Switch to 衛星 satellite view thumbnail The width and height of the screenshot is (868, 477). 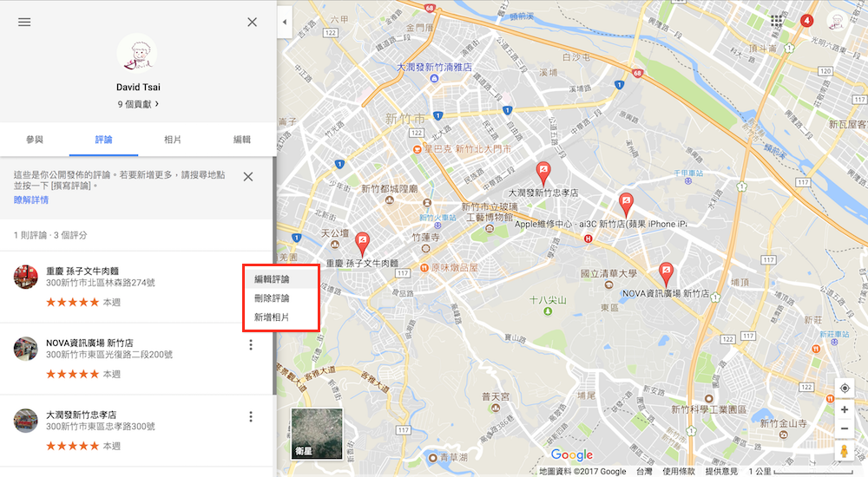317,434
